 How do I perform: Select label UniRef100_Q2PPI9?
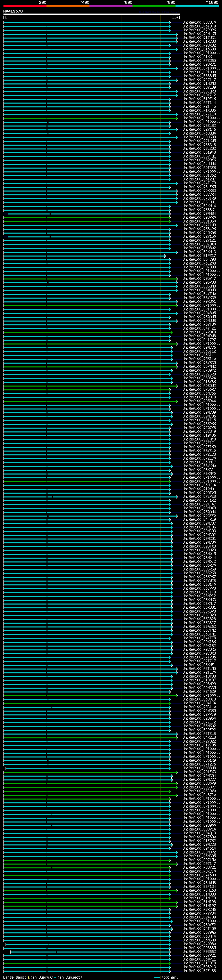pyautogui.click(x=199, y=714)
